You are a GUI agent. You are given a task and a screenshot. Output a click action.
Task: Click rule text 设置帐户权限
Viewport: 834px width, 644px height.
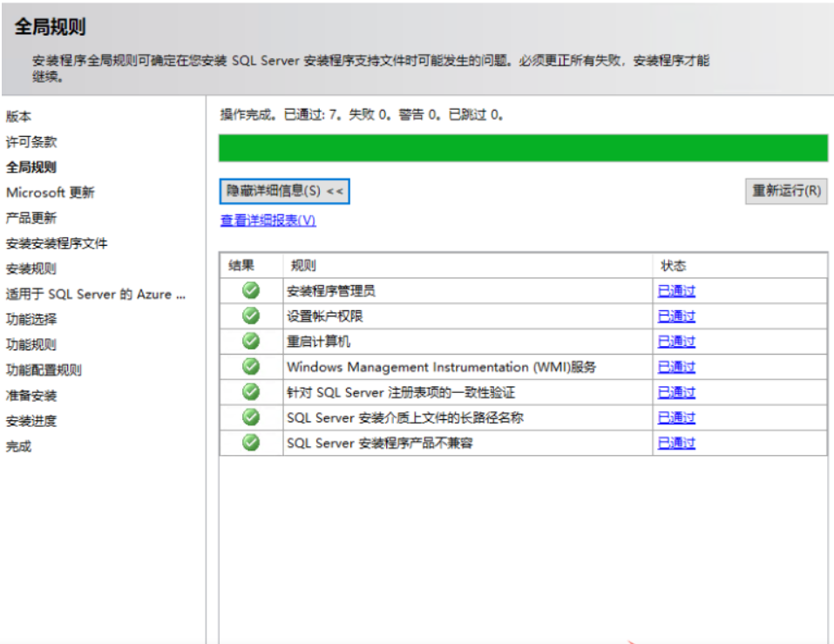click(324, 316)
